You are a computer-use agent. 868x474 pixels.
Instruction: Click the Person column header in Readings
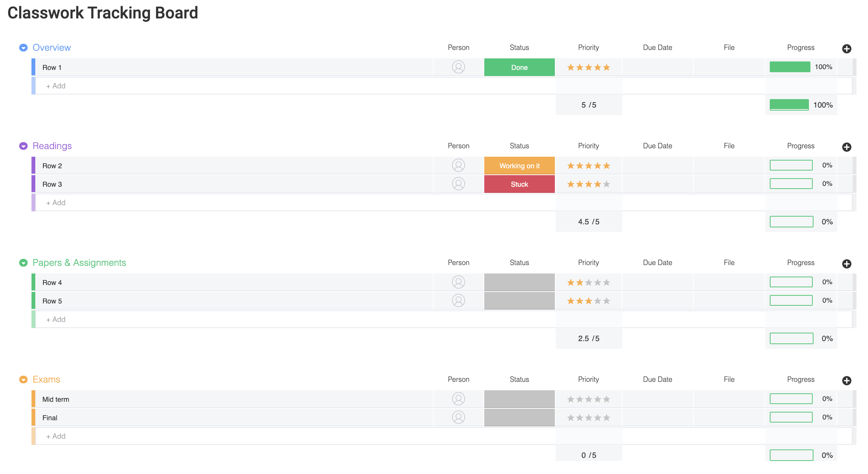click(459, 146)
